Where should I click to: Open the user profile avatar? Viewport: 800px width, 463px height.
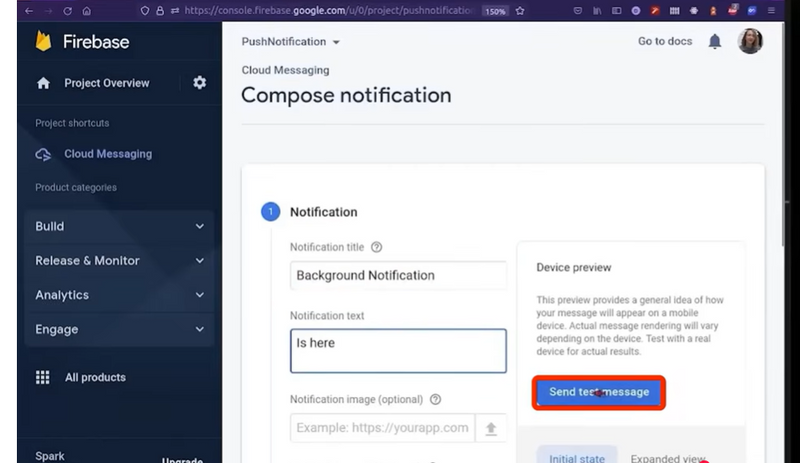click(749, 42)
